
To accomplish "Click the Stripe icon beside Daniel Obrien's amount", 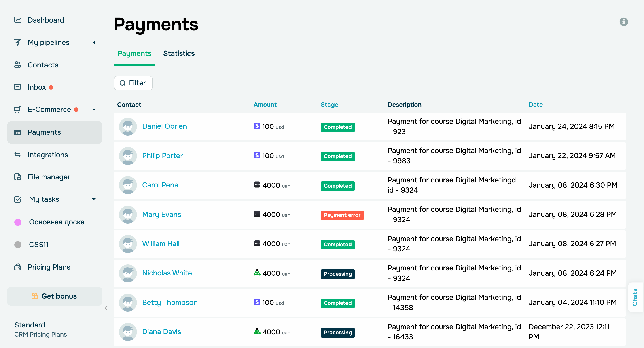I will point(257,126).
